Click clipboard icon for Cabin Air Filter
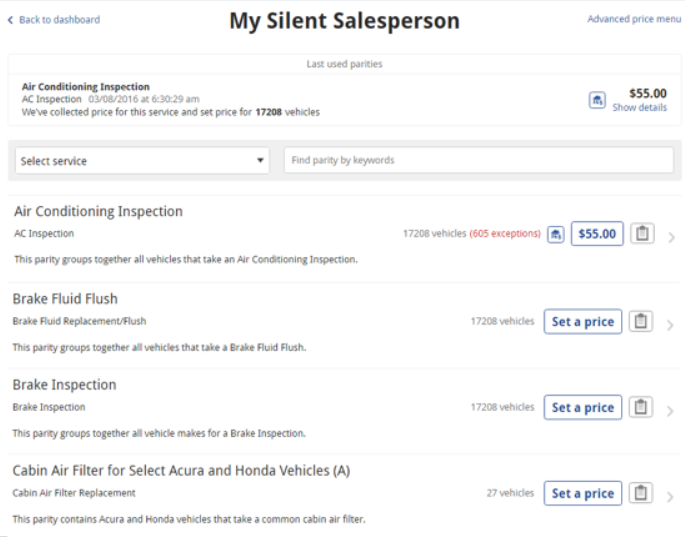685x537 pixels. point(641,494)
